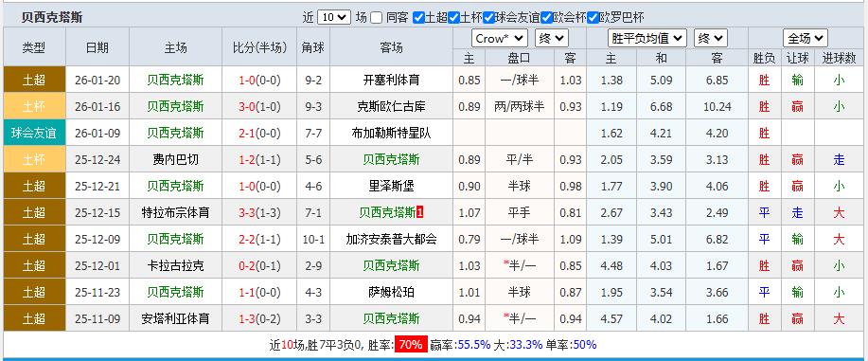Viewport: 868px width, 361px height.
Task: Open 里泽斯堡 team link
Action: [x=391, y=186]
